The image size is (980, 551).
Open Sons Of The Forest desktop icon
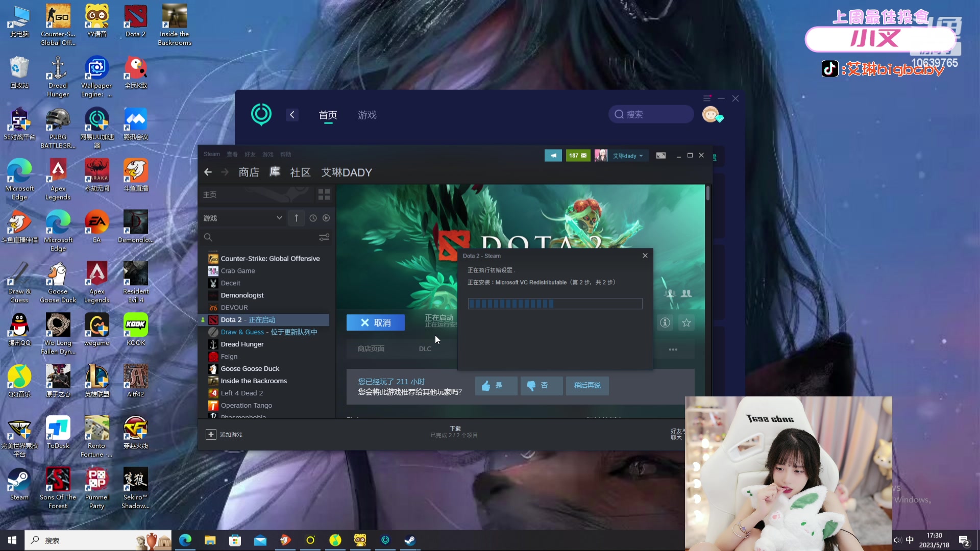click(58, 488)
